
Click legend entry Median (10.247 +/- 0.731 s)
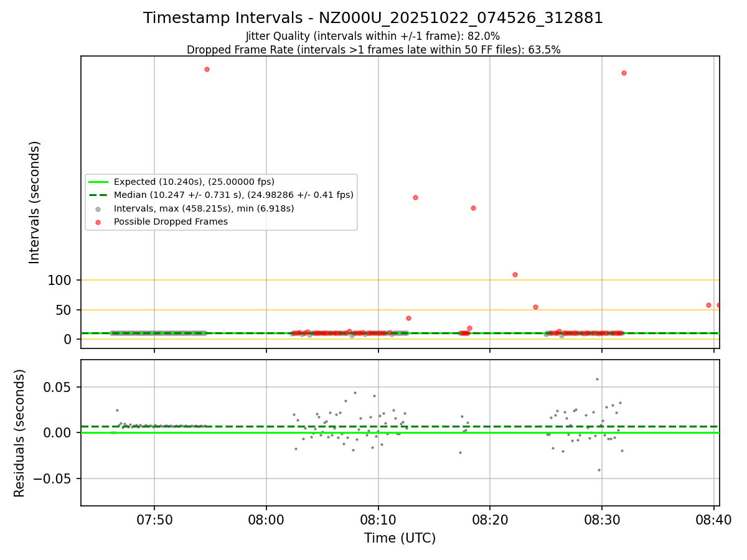(233, 195)
